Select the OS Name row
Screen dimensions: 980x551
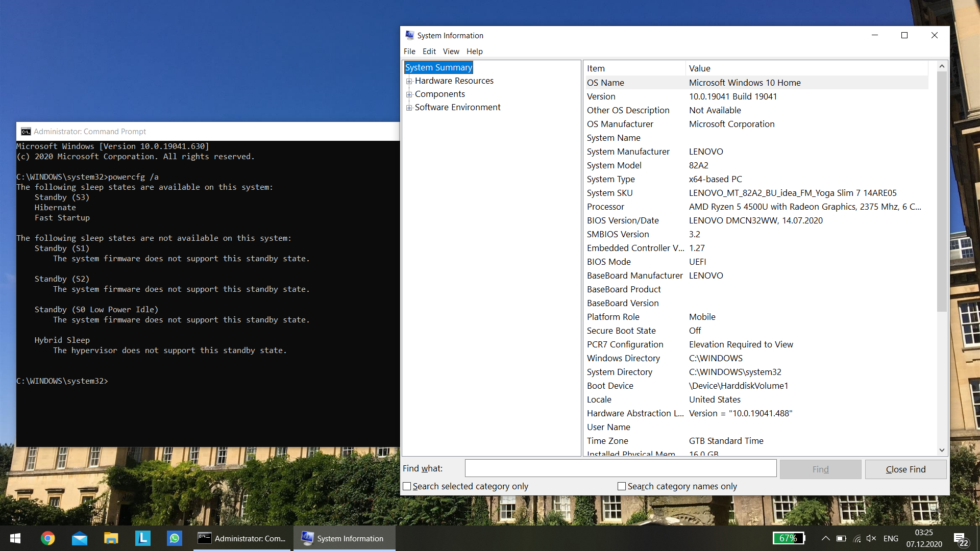tap(756, 83)
